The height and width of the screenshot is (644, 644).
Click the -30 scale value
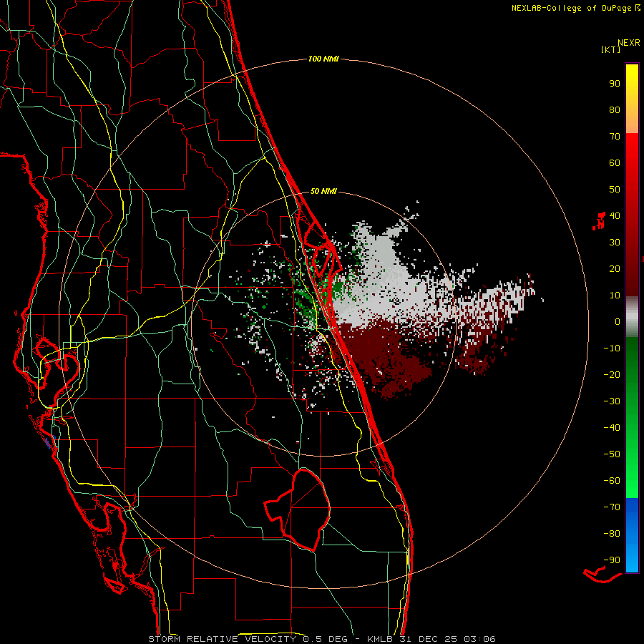[612, 401]
